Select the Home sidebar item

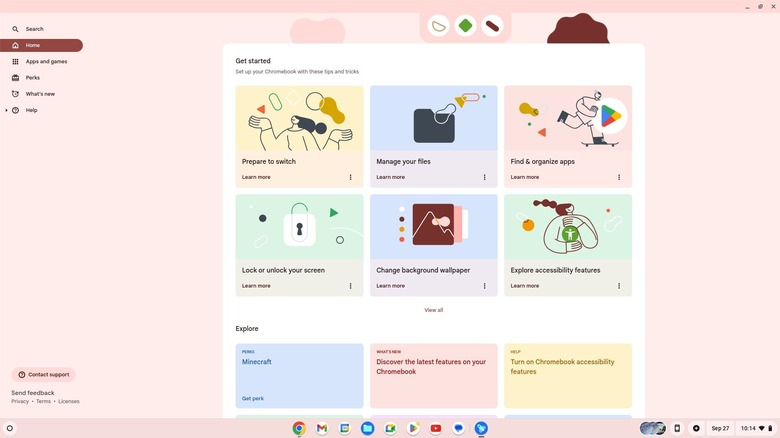coord(41,45)
